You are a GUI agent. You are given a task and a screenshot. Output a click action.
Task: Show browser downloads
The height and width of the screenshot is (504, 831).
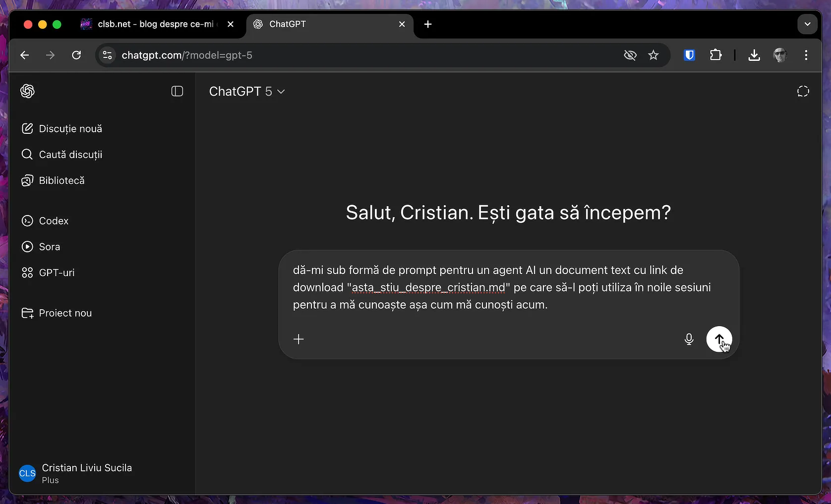[754, 55]
